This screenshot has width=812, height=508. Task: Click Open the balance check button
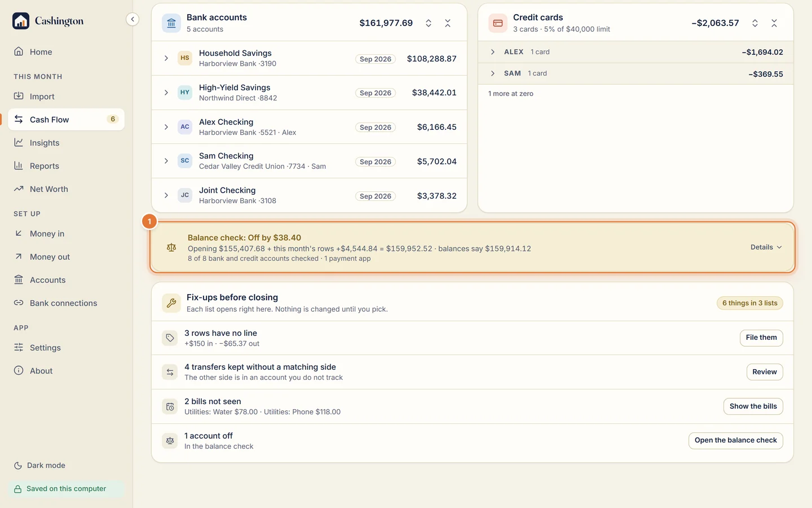click(x=736, y=440)
